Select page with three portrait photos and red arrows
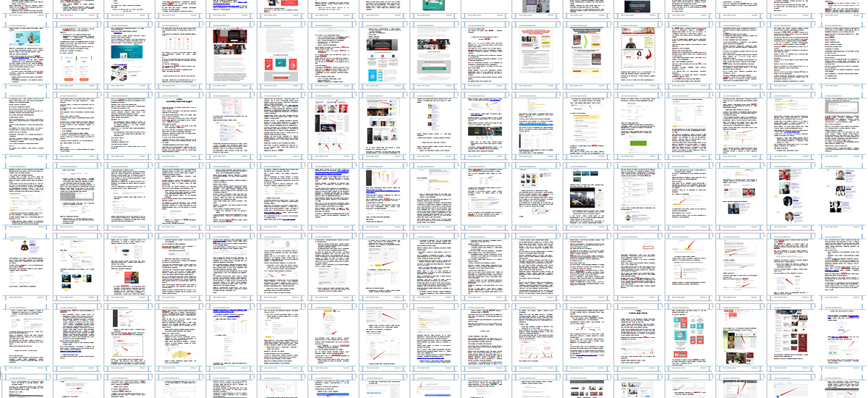 pos(333,124)
